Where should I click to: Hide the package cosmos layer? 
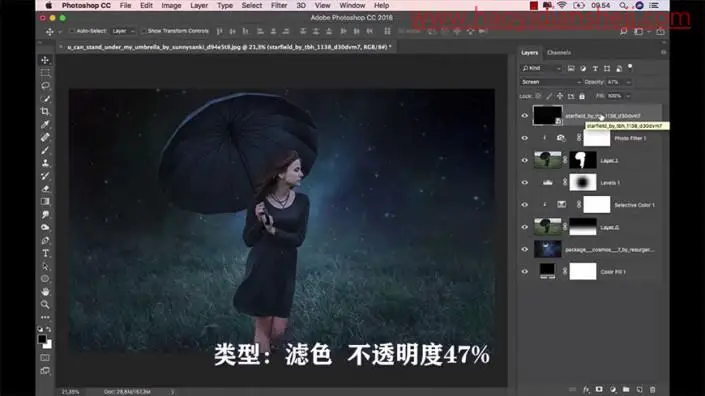click(x=525, y=249)
